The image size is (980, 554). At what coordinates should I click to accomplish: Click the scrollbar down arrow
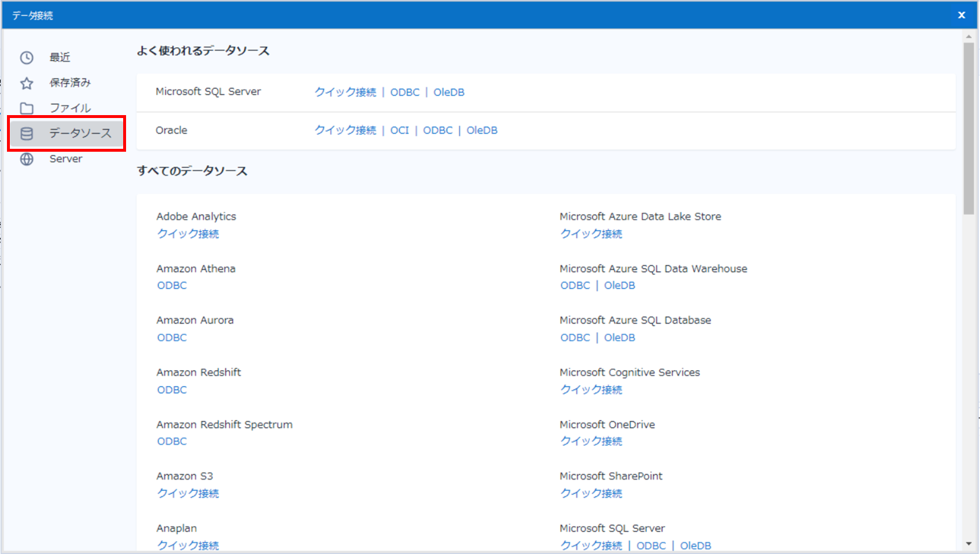click(968, 544)
